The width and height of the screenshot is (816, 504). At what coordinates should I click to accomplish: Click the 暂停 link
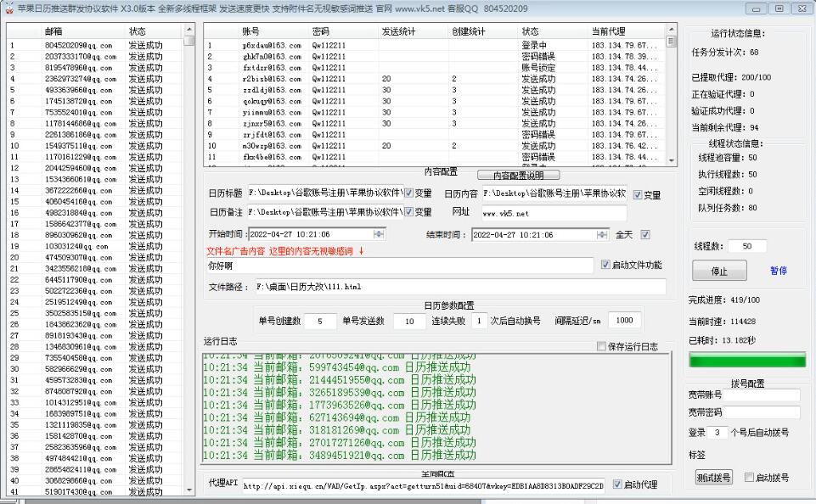pos(778,271)
